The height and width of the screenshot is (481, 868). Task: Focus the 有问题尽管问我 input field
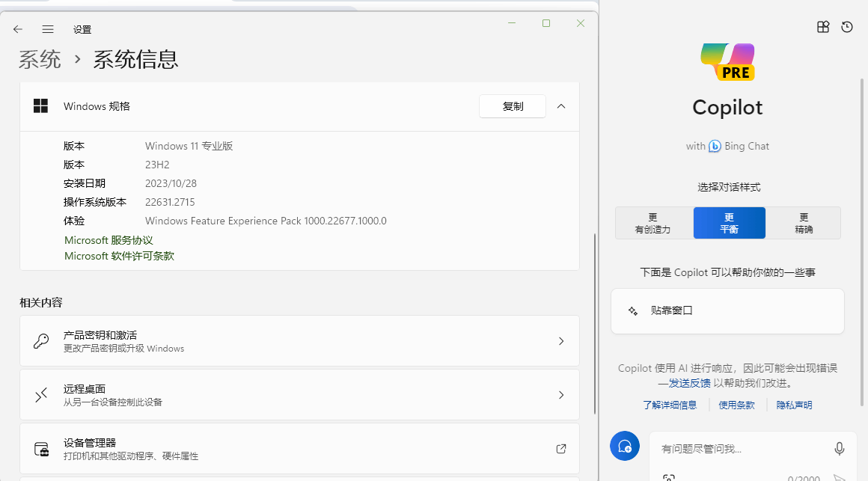742,449
